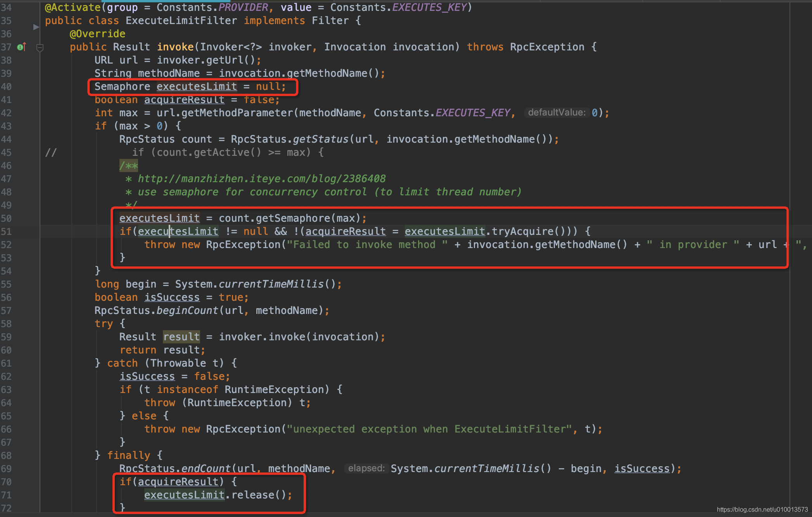Click the isSuccess variable on line 62
812x517 pixels.
pyautogui.click(x=147, y=376)
